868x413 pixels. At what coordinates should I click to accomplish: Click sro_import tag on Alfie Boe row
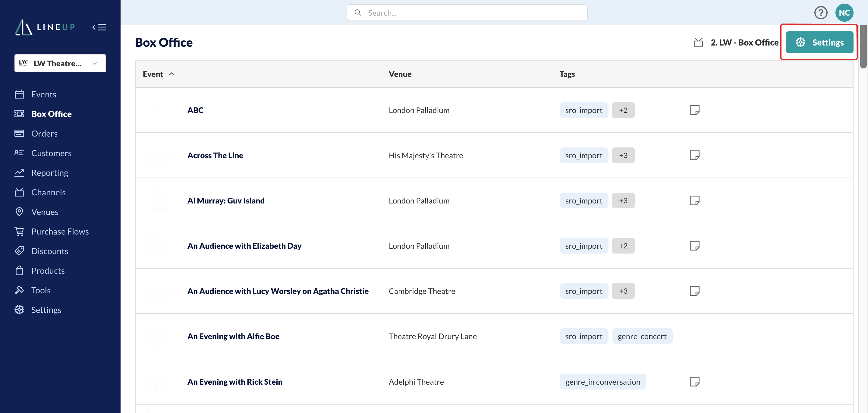(583, 336)
